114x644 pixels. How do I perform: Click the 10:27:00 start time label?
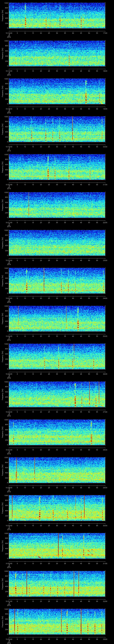pos(9,450)
